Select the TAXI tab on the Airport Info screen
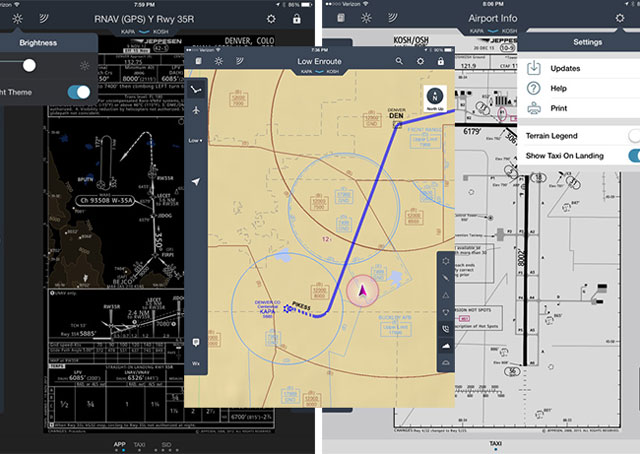The width and height of the screenshot is (640, 454). click(495, 443)
